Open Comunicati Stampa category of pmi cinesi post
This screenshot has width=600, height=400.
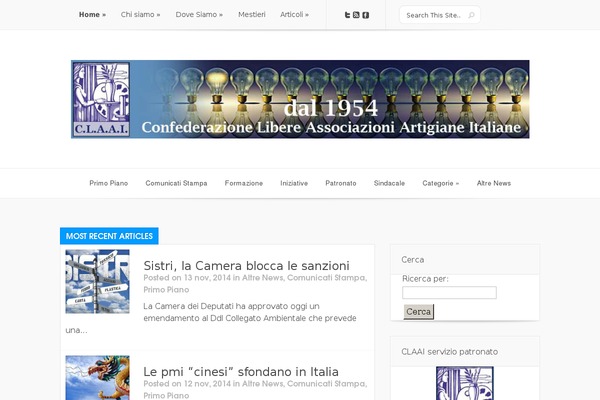point(326,384)
